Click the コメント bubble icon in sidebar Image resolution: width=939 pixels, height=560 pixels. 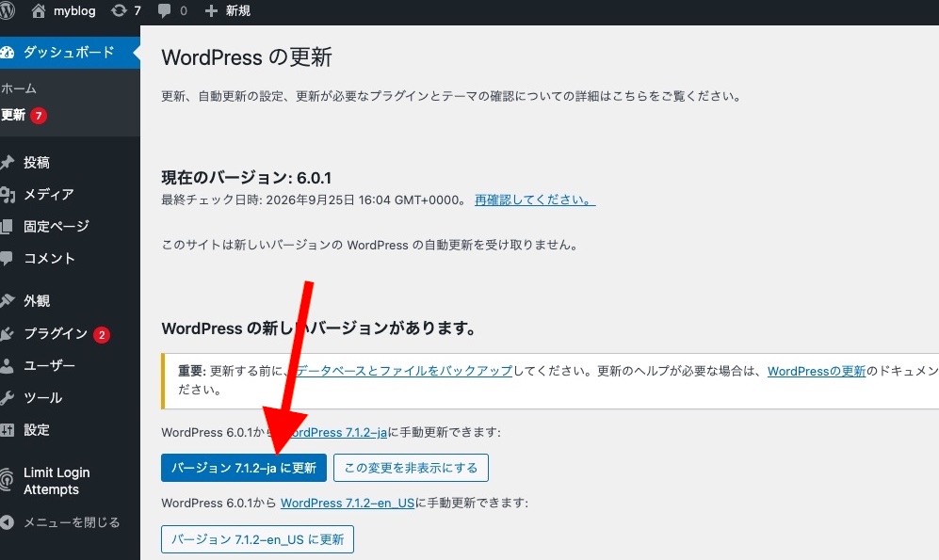[x=7, y=259]
